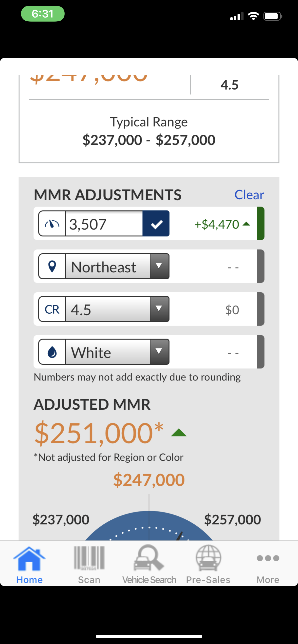
Task: Tap the odometer gauge icon
Action: click(x=52, y=224)
